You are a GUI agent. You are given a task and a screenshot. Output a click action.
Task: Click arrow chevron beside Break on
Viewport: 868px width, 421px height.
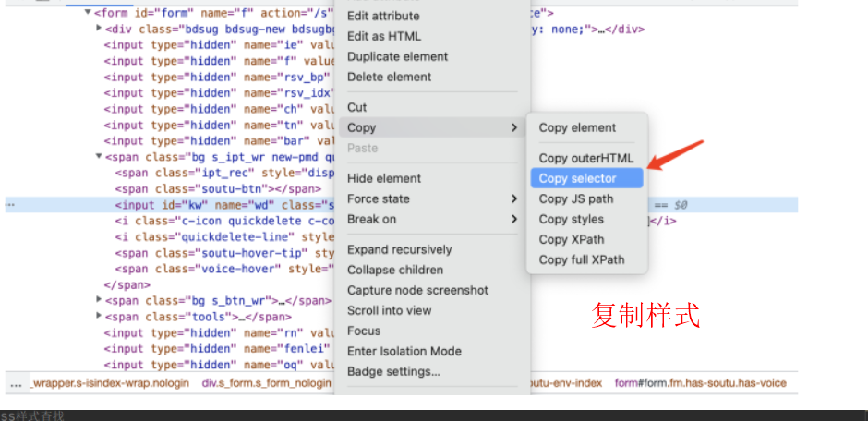click(x=514, y=219)
